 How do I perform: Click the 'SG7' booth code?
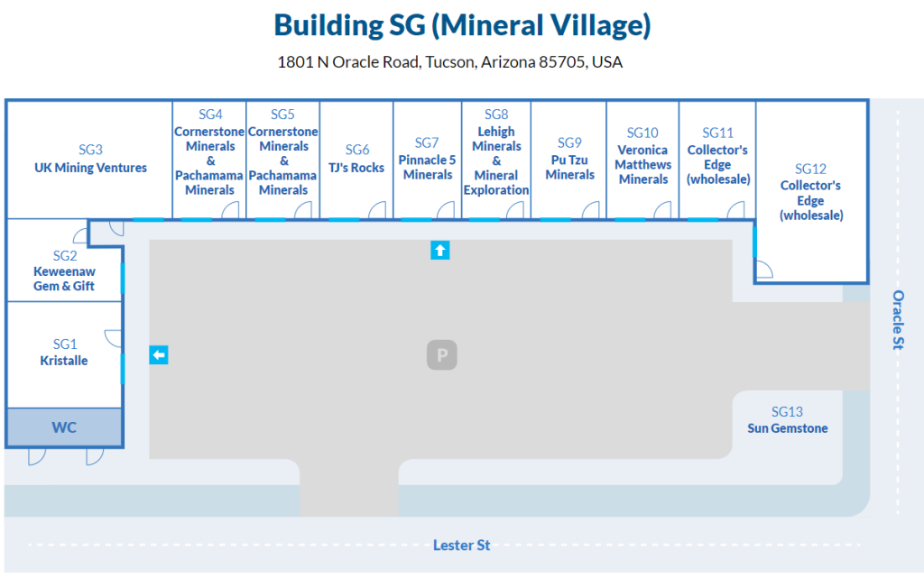click(x=427, y=142)
